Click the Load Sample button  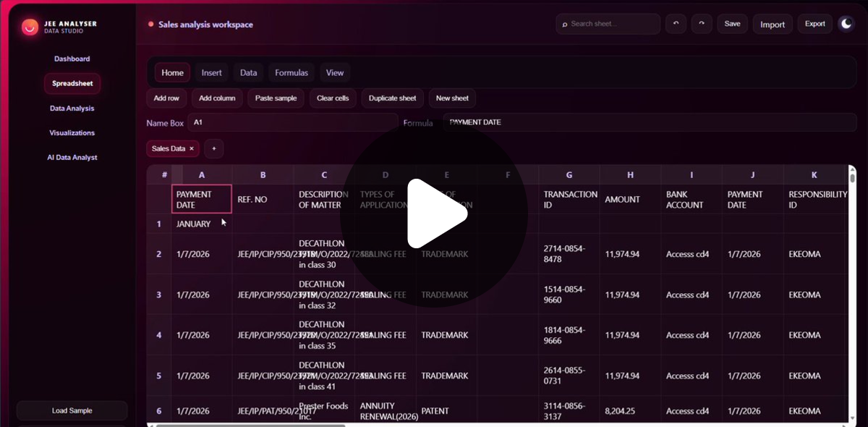tap(72, 410)
